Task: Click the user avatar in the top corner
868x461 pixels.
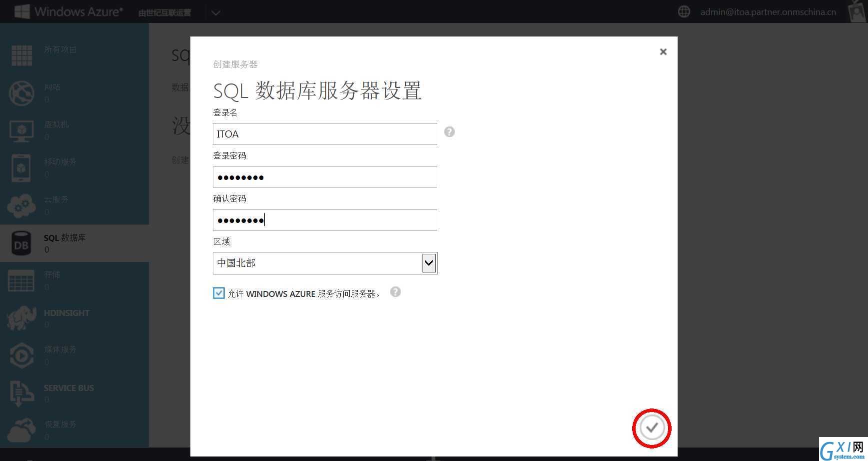Action: tap(858, 11)
